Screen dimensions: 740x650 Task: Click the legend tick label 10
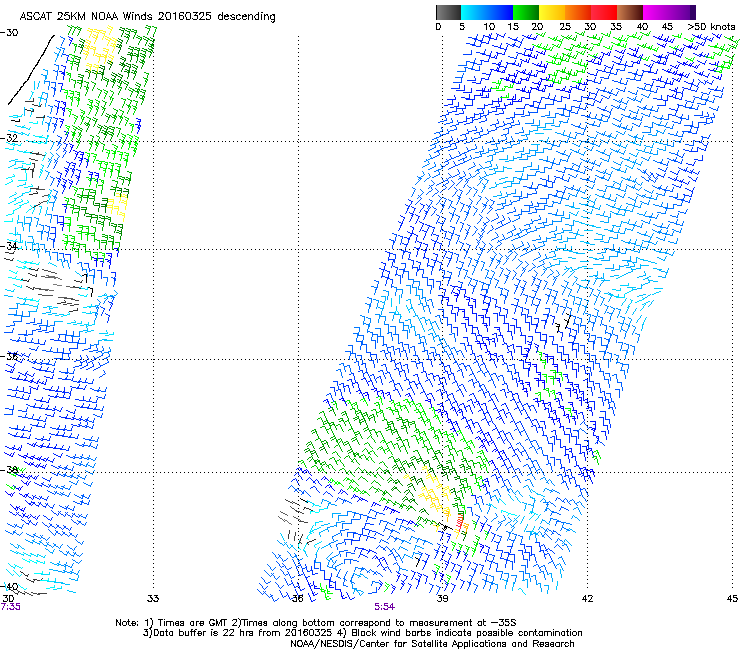point(489,27)
